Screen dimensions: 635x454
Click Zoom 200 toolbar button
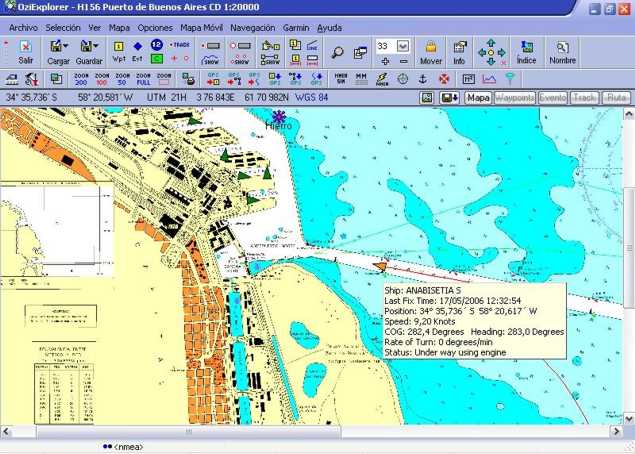pos(81,79)
